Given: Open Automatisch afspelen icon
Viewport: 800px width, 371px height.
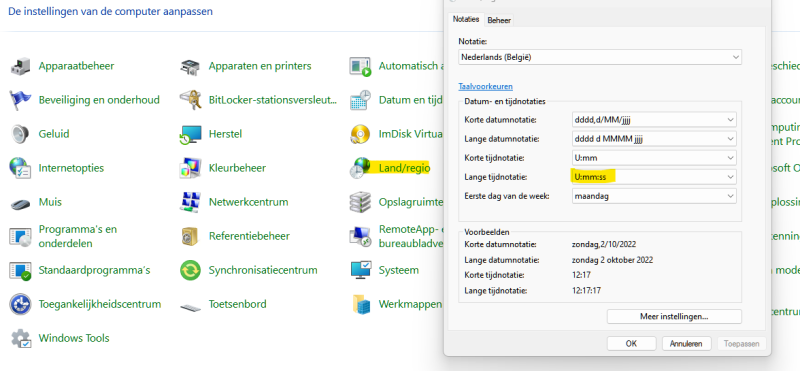Looking at the screenshot, I should 360,66.
